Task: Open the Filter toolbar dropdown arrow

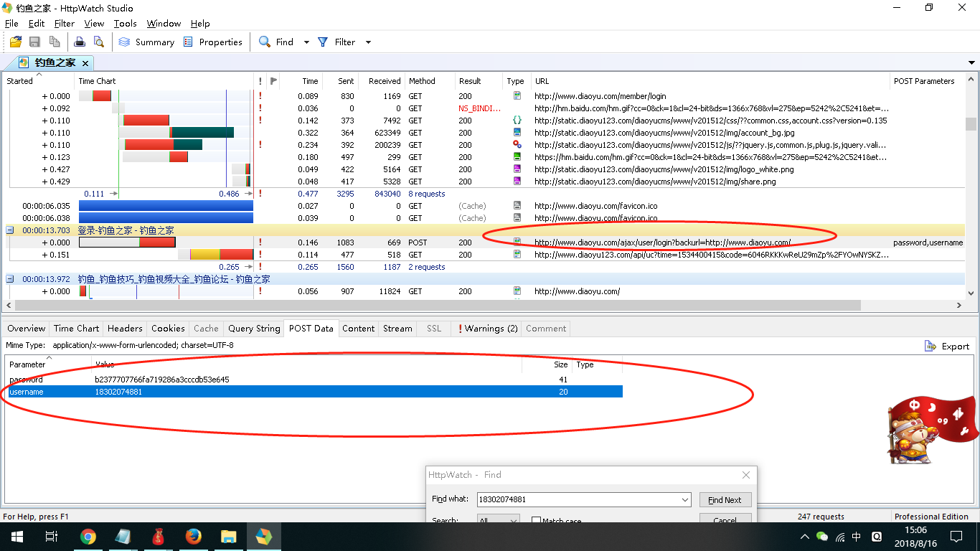Action: click(368, 42)
